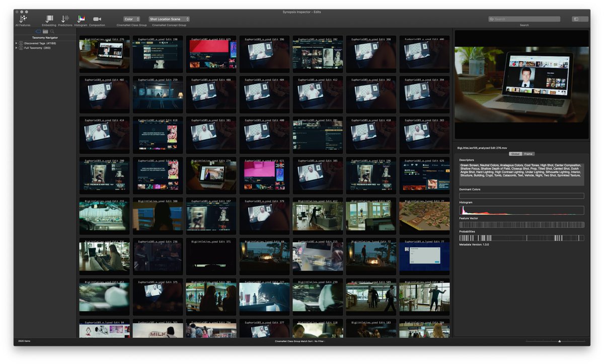
Task: Select thumbnail Euphoria102 Edit 621
Action: [264, 175]
